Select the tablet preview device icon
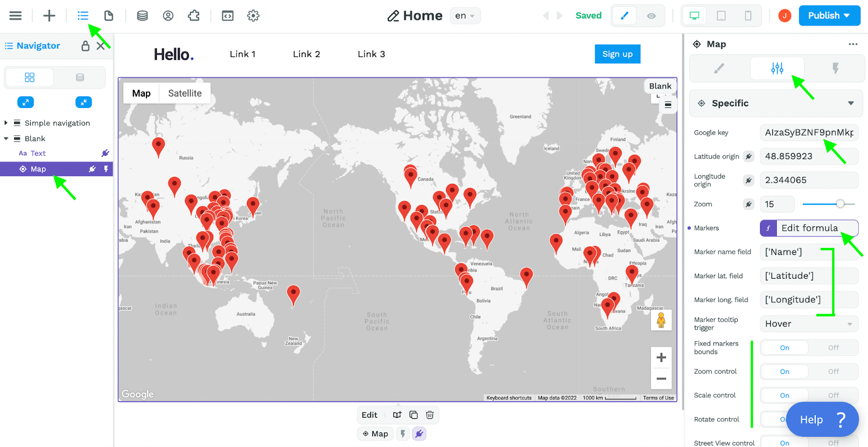 [x=721, y=16]
